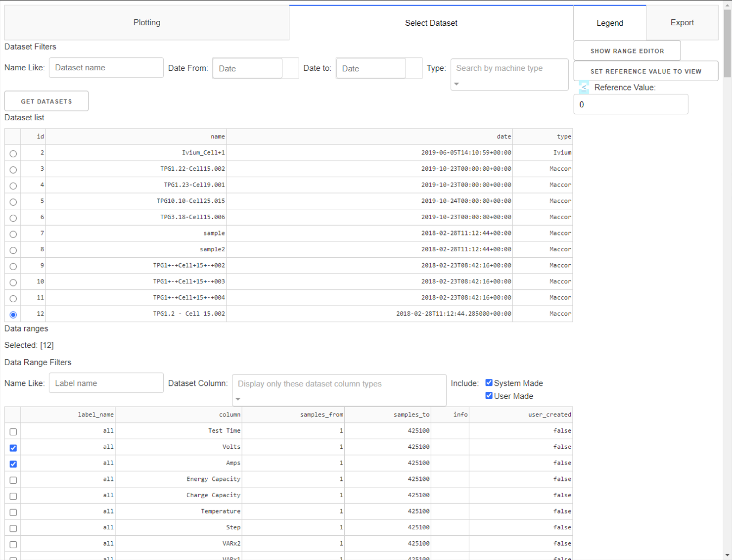Click the 'TPG3.18-Cell15.006' dataset name cell

pos(136,217)
